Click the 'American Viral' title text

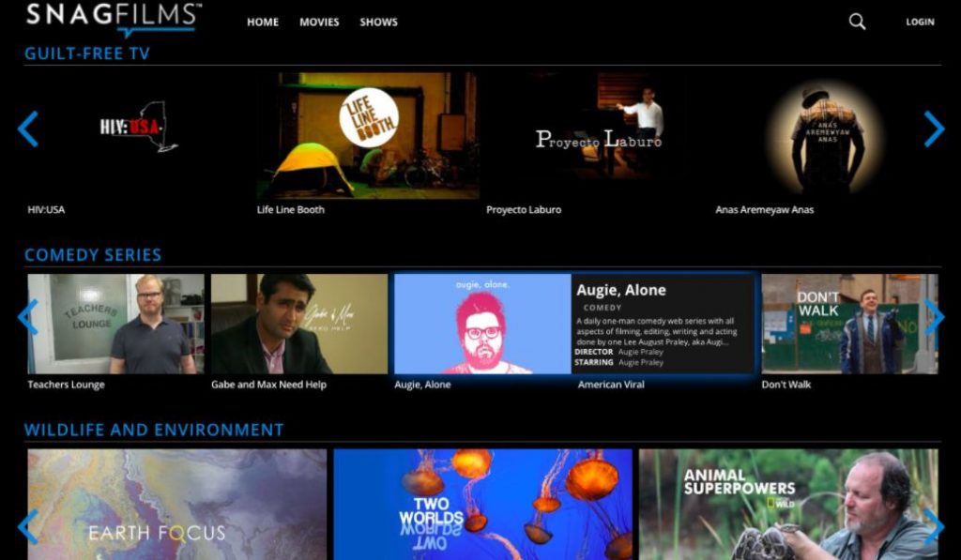611,385
